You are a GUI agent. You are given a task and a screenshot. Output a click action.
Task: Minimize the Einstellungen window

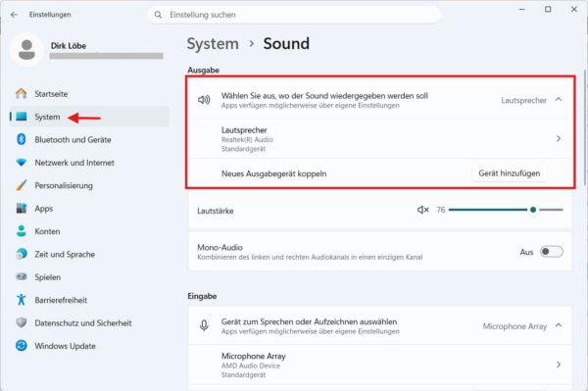point(521,10)
